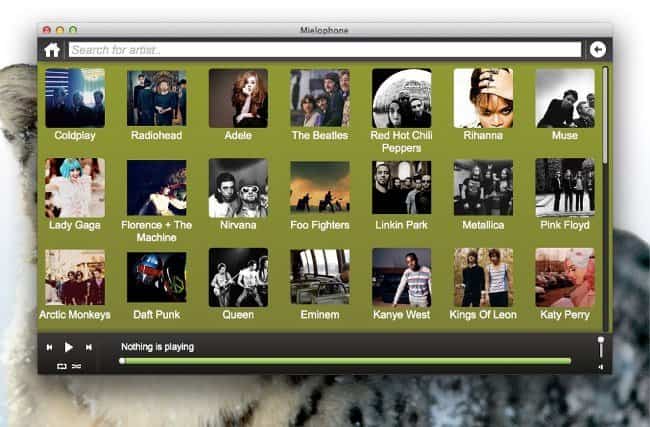This screenshot has width=650, height=427.
Task: Open the Adele artist thumbnail
Action: [238, 98]
